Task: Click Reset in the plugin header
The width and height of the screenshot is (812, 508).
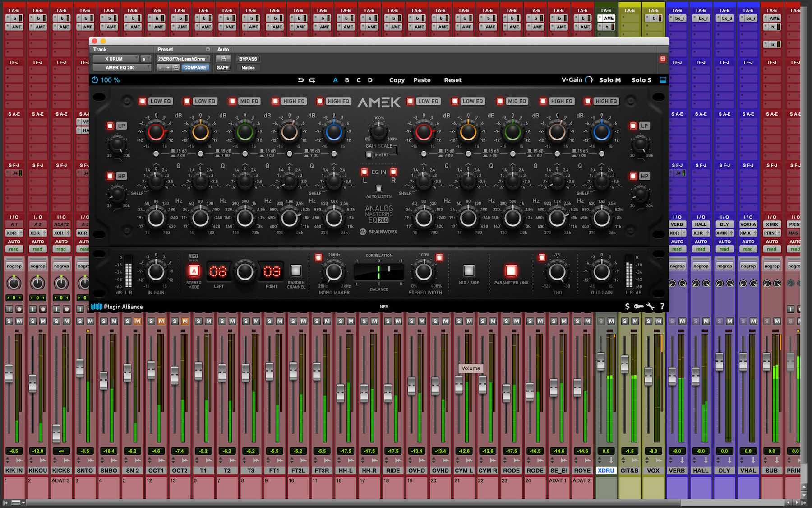Action: point(452,80)
